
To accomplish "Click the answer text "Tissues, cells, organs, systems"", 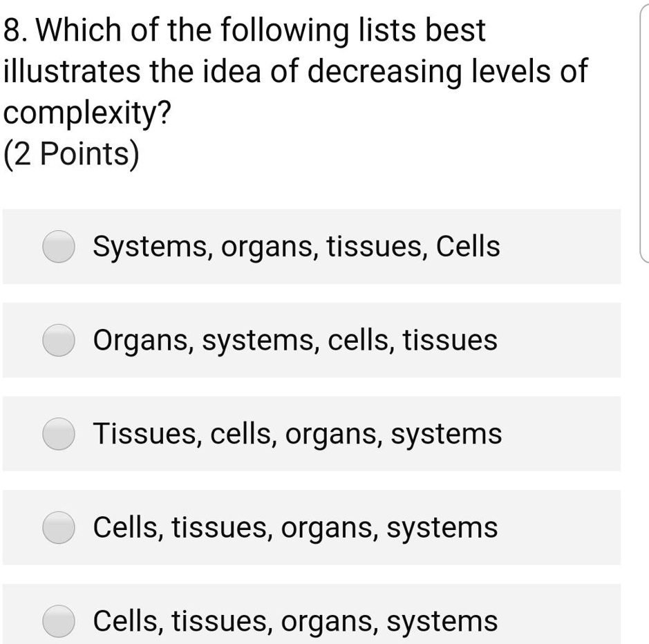I will click(x=298, y=433).
